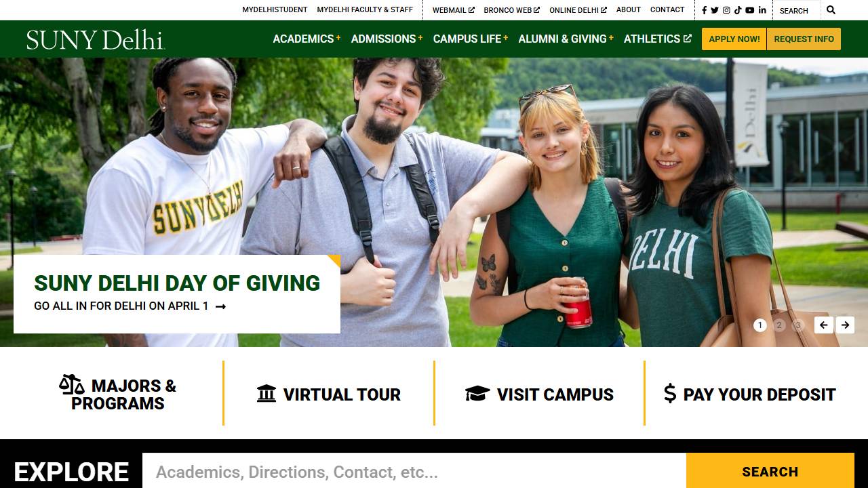Open the Instagram social icon

point(726,10)
